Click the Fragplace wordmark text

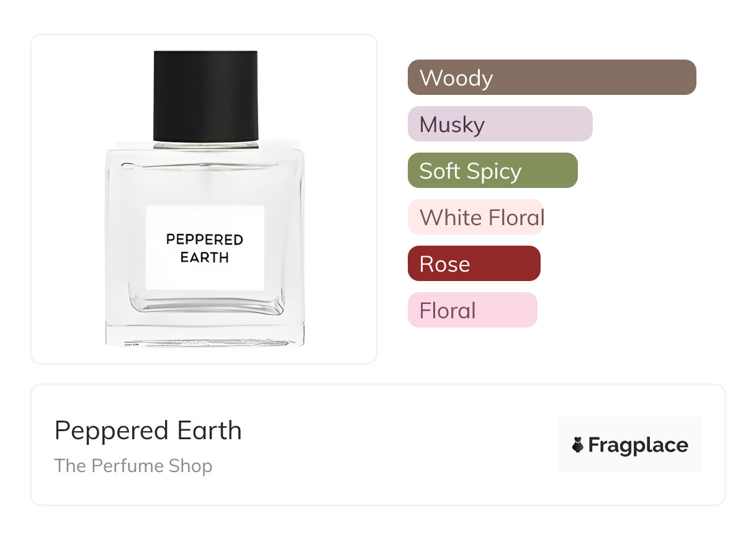coord(638,445)
